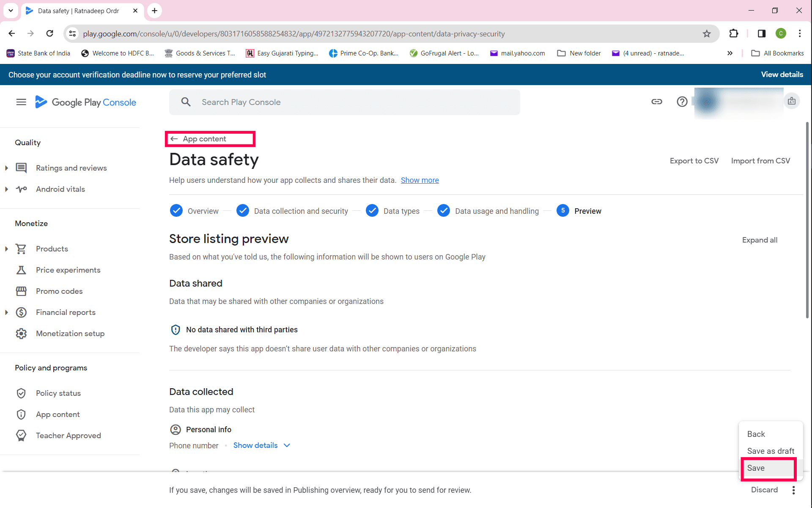Screen dimensions: 812x508
Task: Choose Save as draft option
Action: pyautogui.click(x=770, y=451)
